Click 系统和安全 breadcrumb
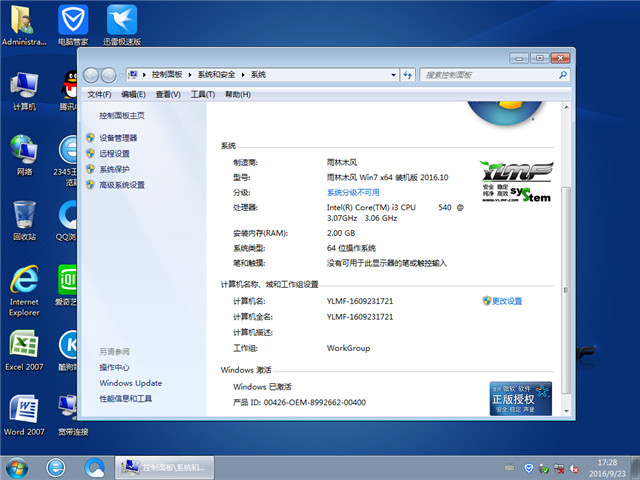Screen dimensions: 640x480 216,75
